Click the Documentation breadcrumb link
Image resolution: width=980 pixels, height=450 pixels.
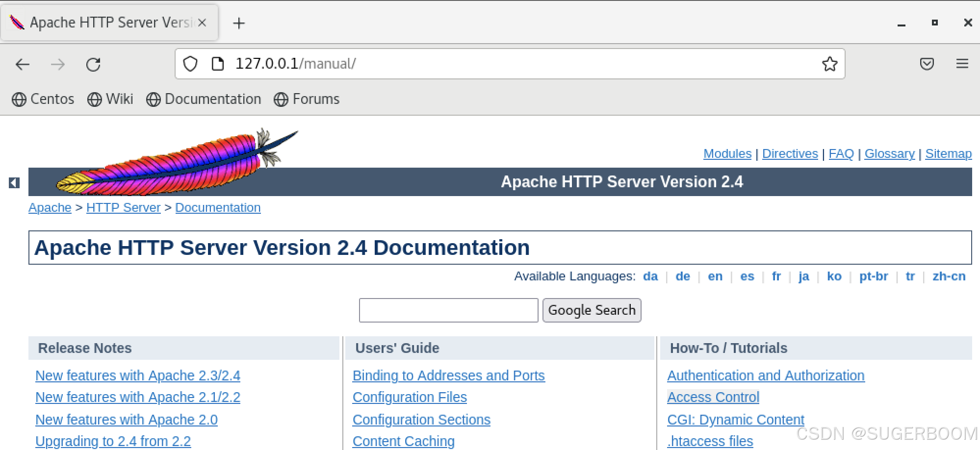(218, 208)
